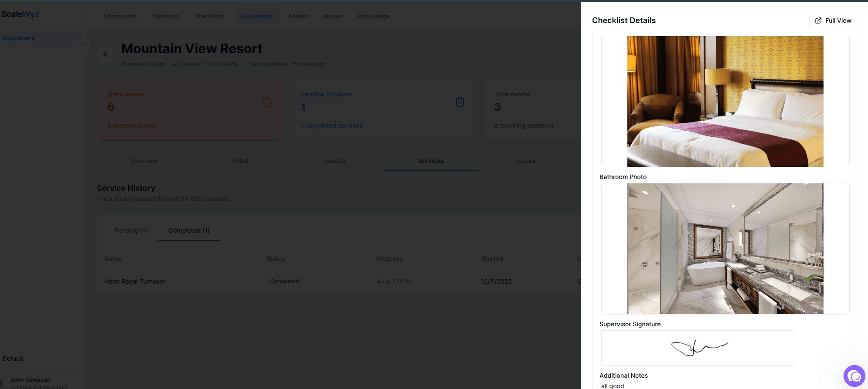Open the Open Issues summary card
Image resolution: width=868 pixels, height=389 pixels.
[190, 110]
